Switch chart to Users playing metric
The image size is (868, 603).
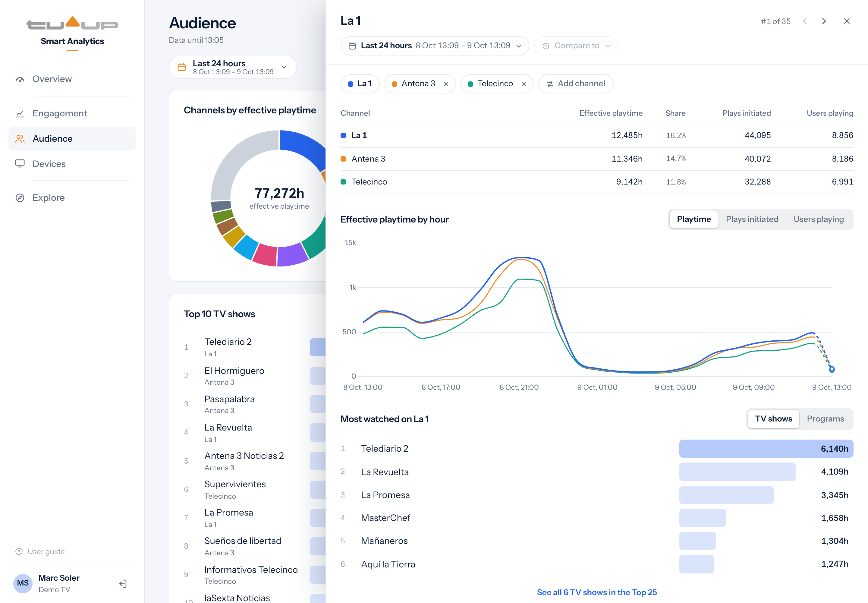tap(819, 219)
